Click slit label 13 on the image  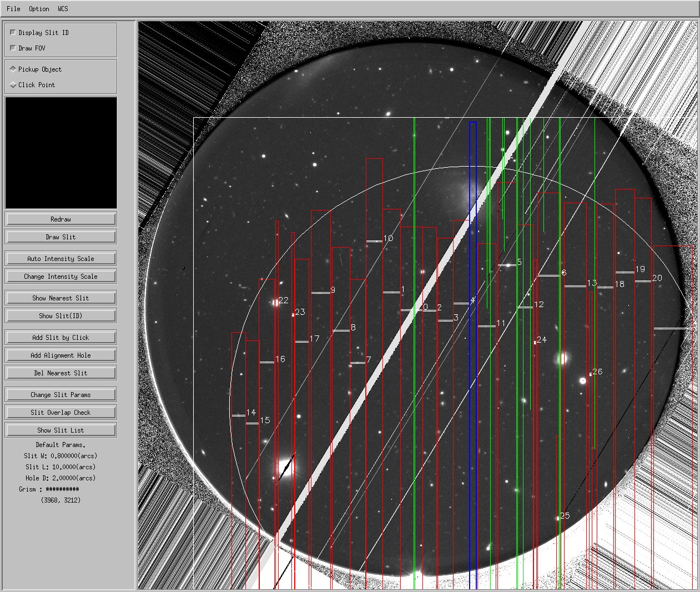[592, 283]
